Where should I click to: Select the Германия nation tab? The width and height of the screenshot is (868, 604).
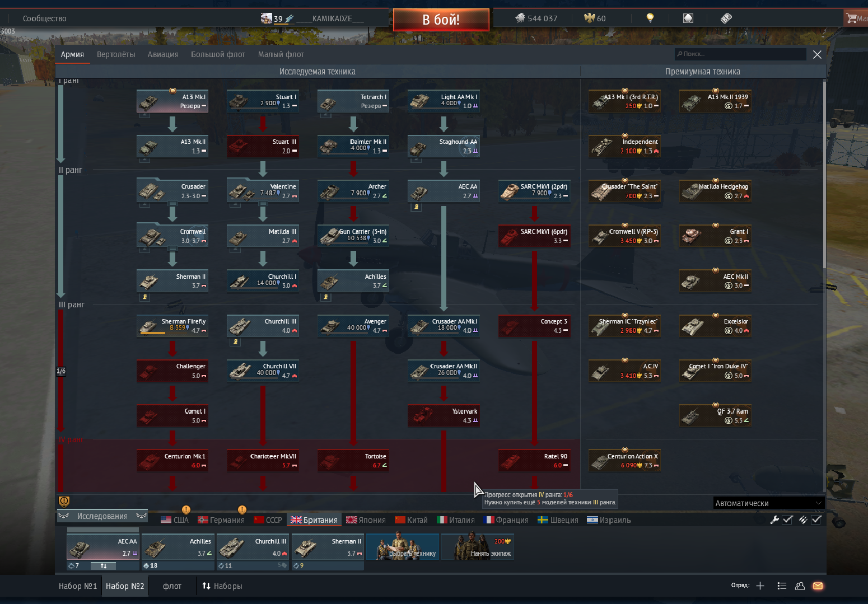(221, 520)
